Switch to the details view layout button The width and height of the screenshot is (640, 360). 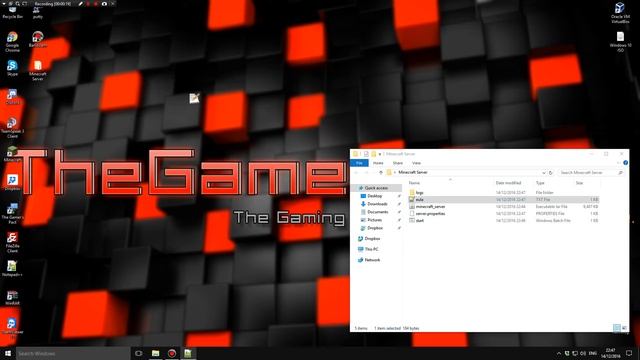coord(617,328)
